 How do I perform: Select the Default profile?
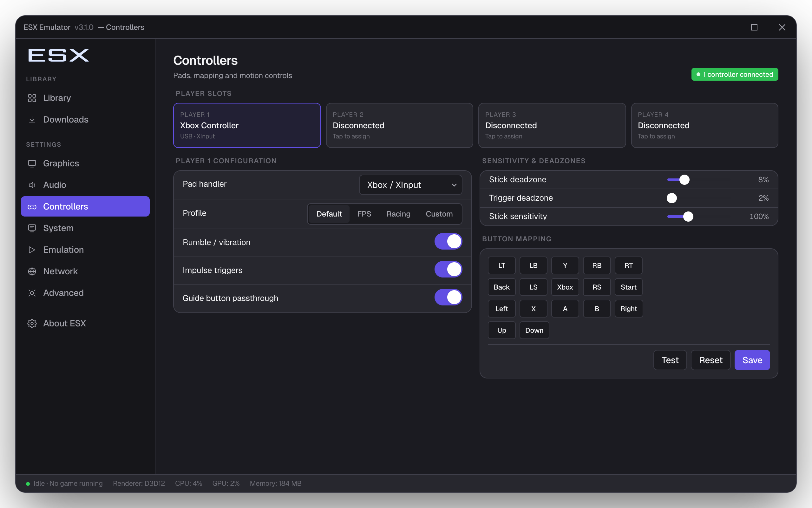click(x=329, y=214)
